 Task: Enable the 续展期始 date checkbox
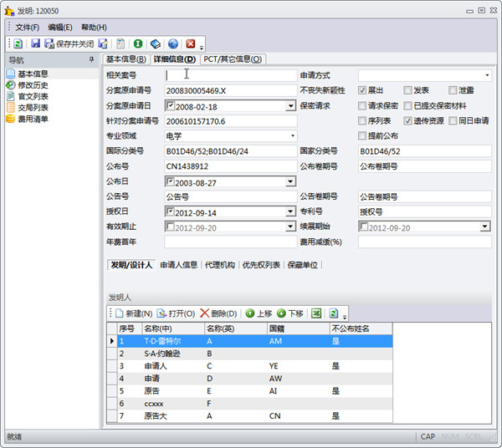[x=364, y=227]
